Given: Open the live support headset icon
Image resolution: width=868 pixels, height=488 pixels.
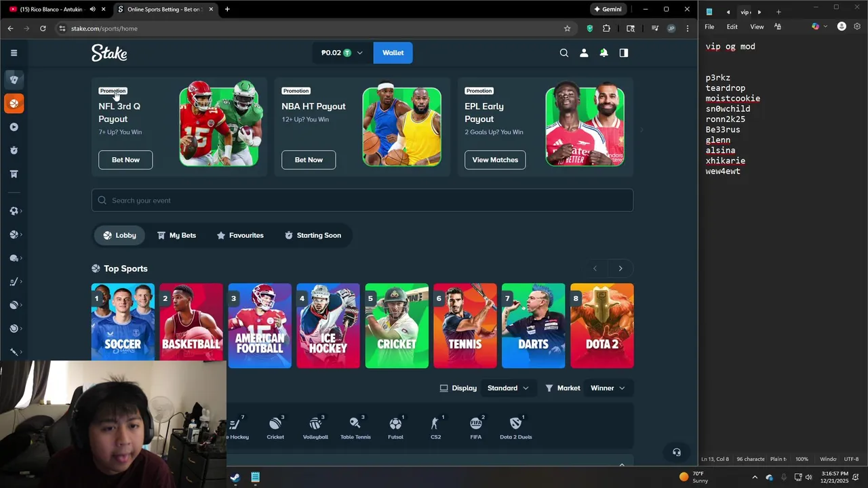Looking at the screenshot, I should tap(676, 452).
